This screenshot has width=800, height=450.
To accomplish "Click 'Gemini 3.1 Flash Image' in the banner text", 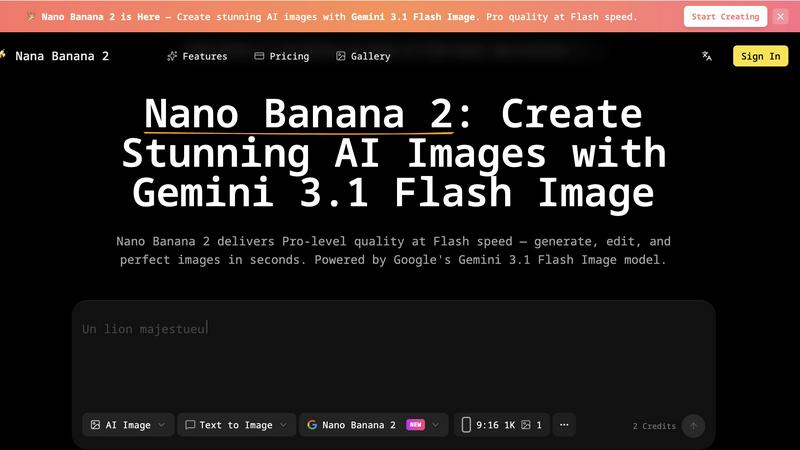I will tap(413, 17).
